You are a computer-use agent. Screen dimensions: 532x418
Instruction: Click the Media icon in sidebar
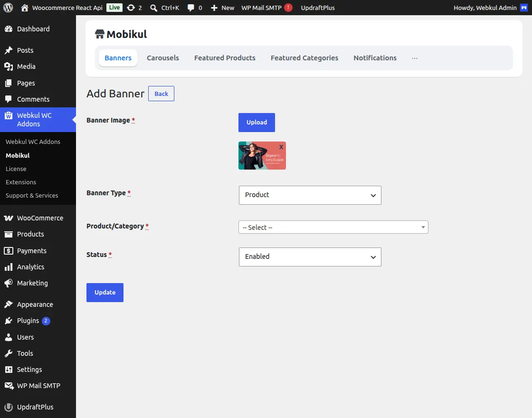coord(9,66)
